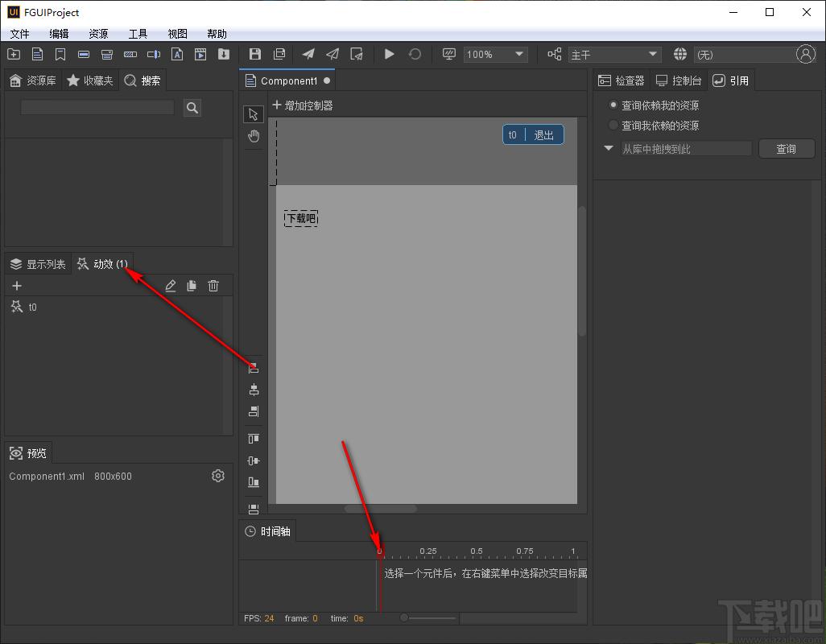Select the 动效 (1) tab
Viewport: 826px width, 644px height.
click(102, 264)
